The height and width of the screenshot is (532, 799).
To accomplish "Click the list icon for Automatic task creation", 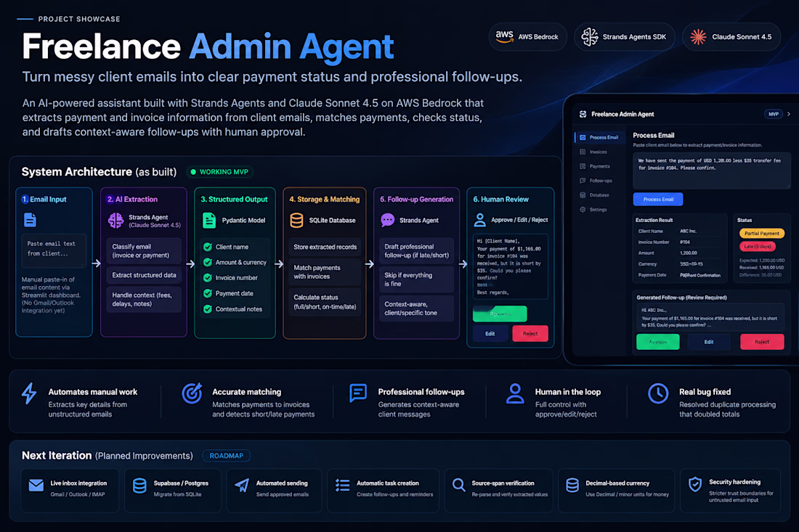I will click(x=342, y=486).
